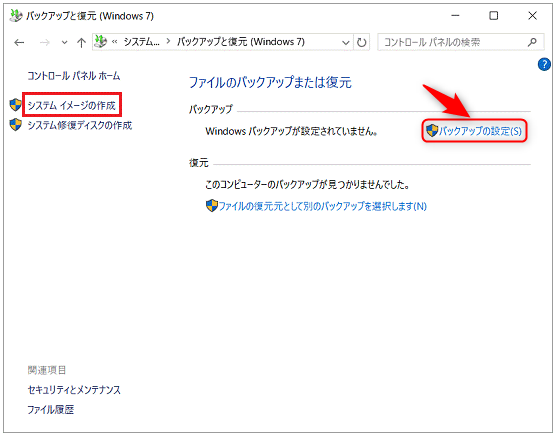This screenshot has width=556, height=435.
Task: Click shield icon beside システム修復ディスクの作成
Action: tap(16, 125)
